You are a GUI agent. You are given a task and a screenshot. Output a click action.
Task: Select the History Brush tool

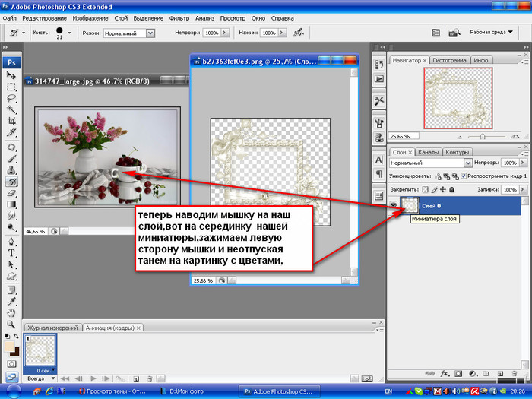11,182
